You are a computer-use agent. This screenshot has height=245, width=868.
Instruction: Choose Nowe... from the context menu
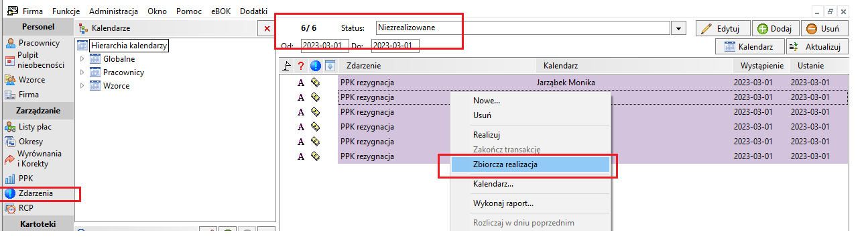[530, 101]
